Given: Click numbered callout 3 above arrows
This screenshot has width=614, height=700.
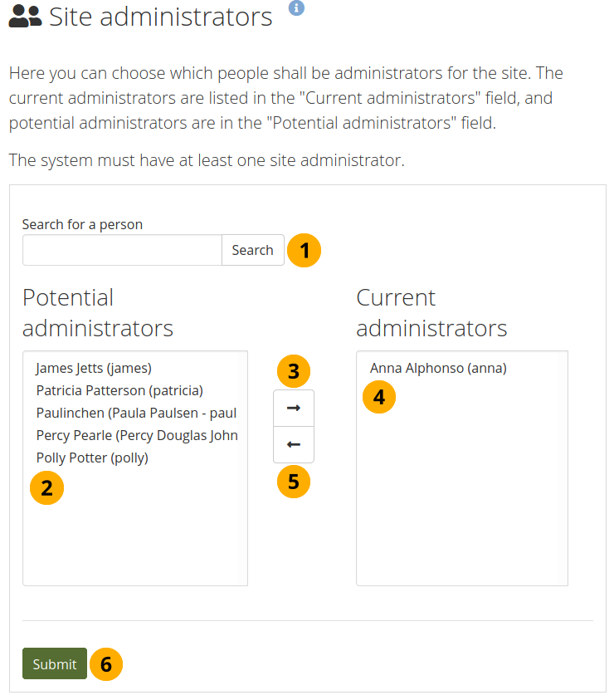Looking at the screenshot, I should click(293, 371).
